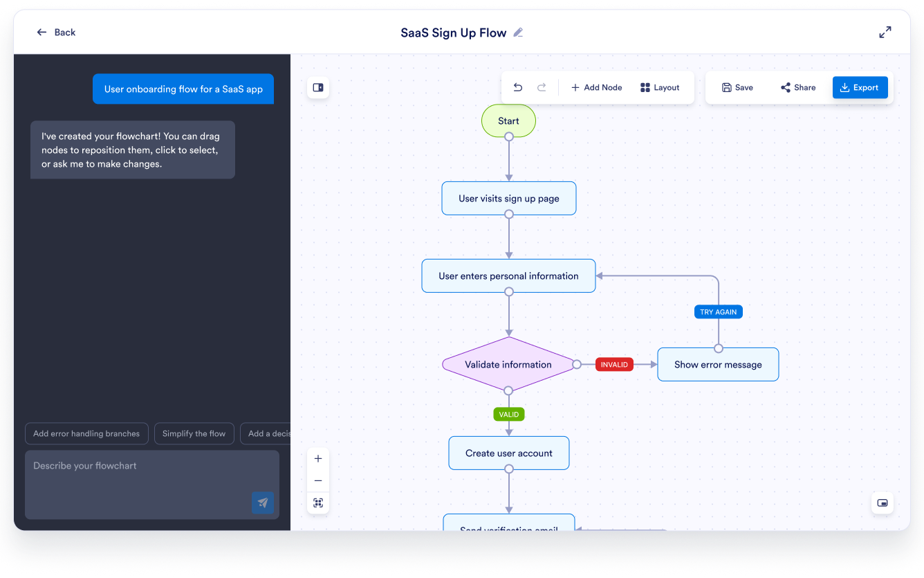This screenshot has width=924, height=578.
Task: Edit the title with the pencil icon
Action: coord(518,33)
